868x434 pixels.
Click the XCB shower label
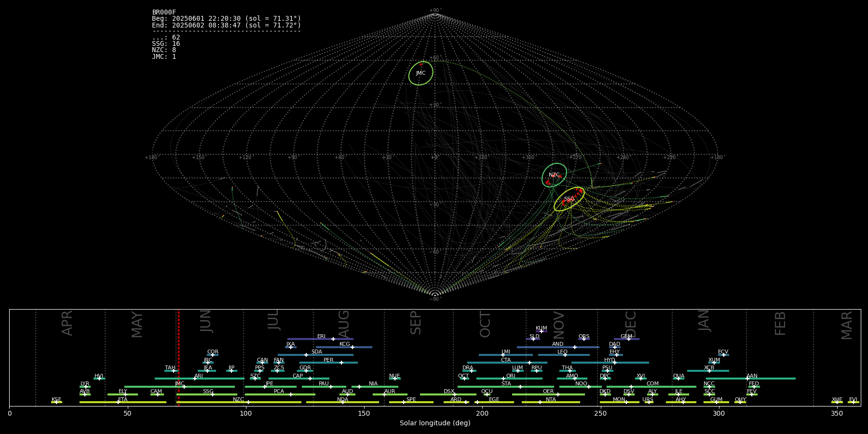point(709,368)
